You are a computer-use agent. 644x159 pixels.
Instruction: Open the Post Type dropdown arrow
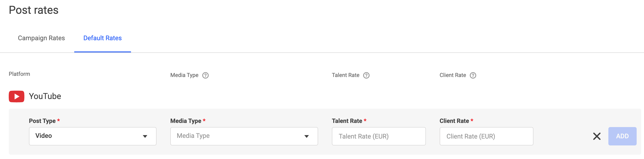[145, 136]
